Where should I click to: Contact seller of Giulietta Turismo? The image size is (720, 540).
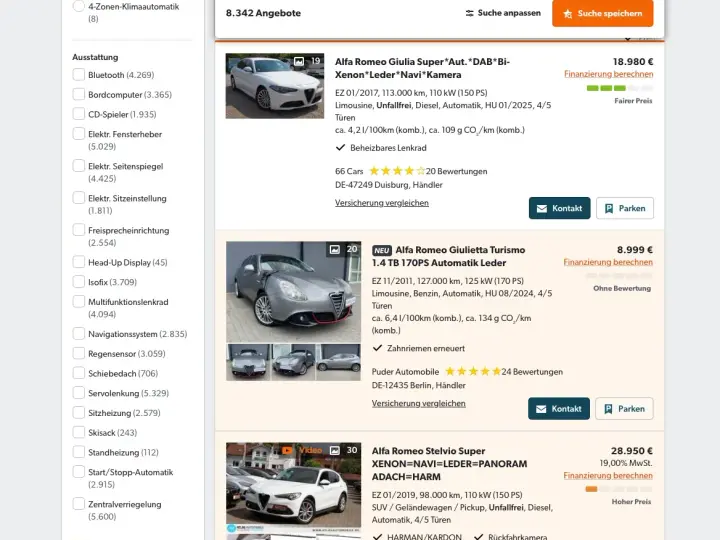tap(559, 409)
